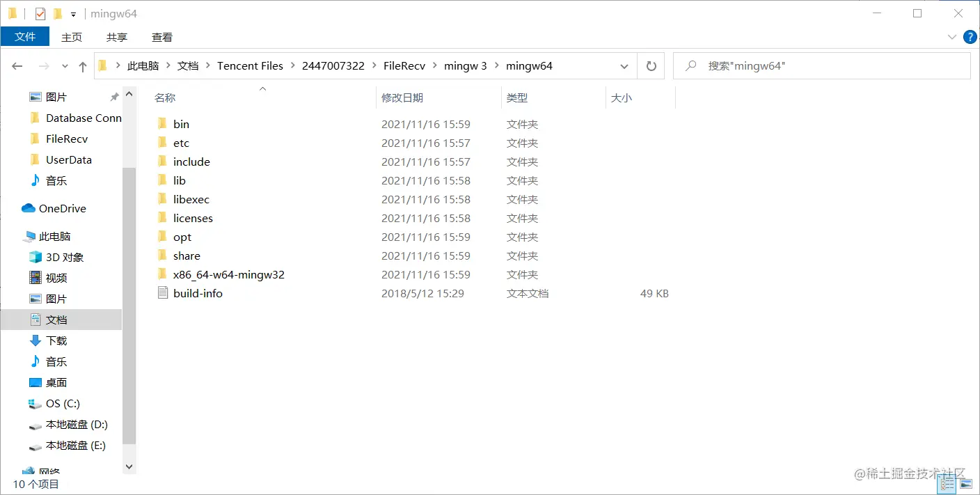Open the build-info text file
Image resolution: width=980 pixels, height=495 pixels.
[x=198, y=293]
